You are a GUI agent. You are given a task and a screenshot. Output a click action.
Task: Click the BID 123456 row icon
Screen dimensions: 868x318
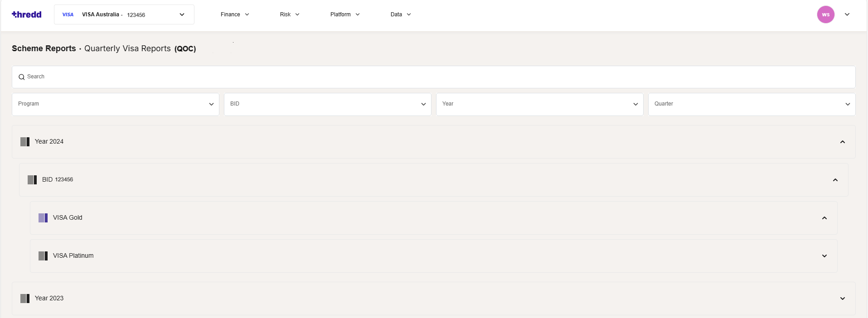pos(32,180)
